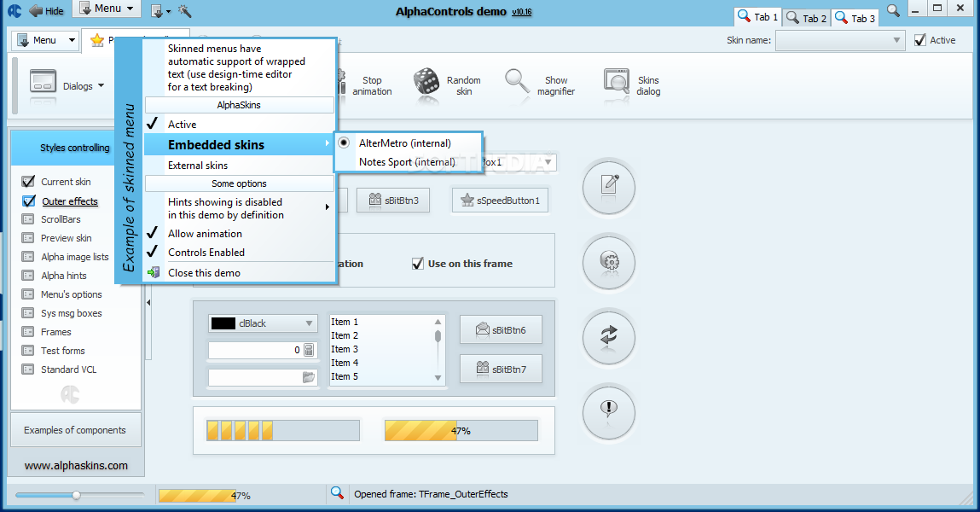Image resolution: width=980 pixels, height=512 pixels.
Task: Open the clBlack color dropdown
Action: (x=309, y=323)
